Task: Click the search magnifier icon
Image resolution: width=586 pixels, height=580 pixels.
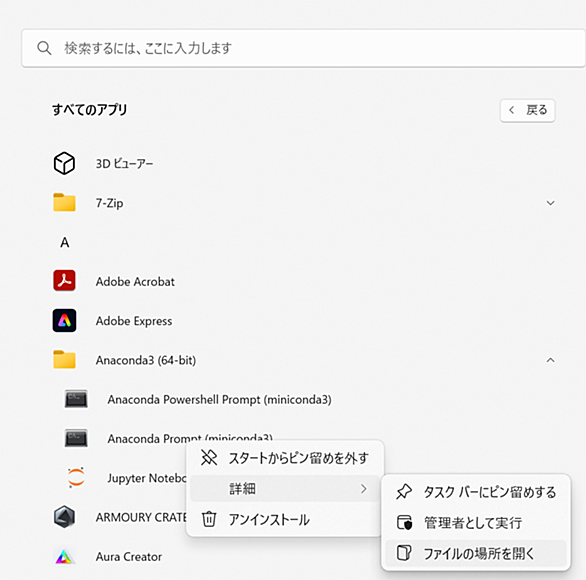Action: pos(44,48)
